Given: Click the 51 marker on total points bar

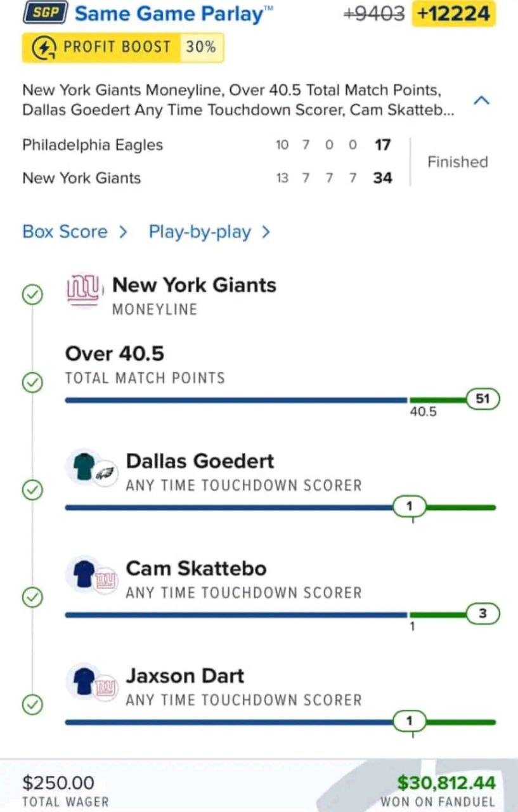Looking at the screenshot, I should [483, 399].
